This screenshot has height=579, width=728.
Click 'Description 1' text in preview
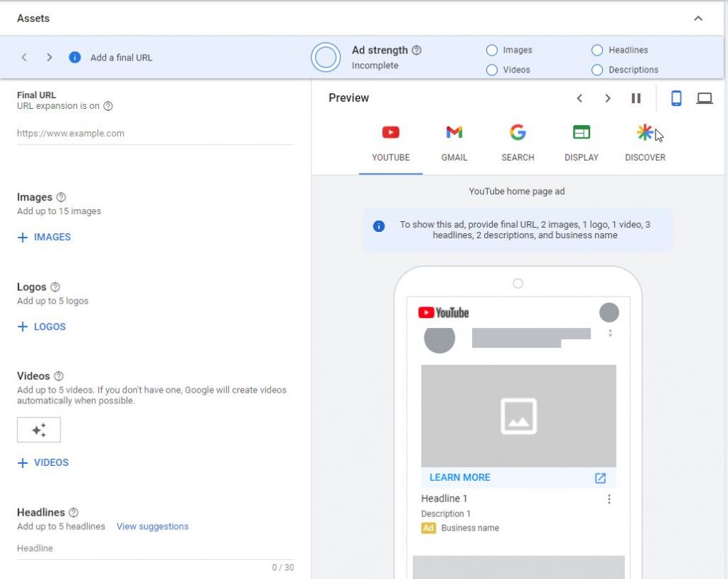(x=446, y=514)
